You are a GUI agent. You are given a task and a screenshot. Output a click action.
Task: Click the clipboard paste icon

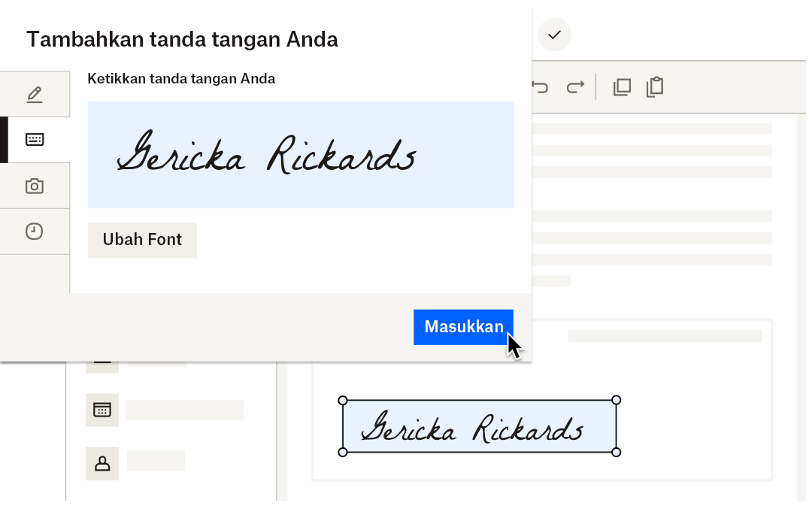click(655, 87)
